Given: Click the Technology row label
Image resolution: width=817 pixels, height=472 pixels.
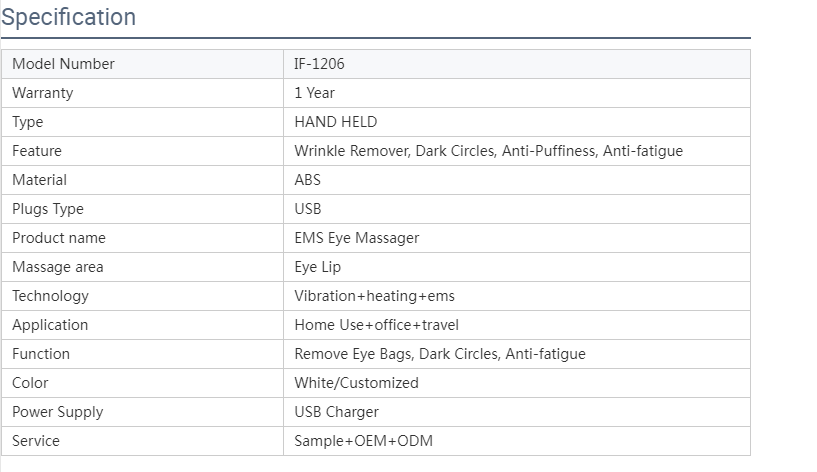Looking at the screenshot, I should coord(51,296).
